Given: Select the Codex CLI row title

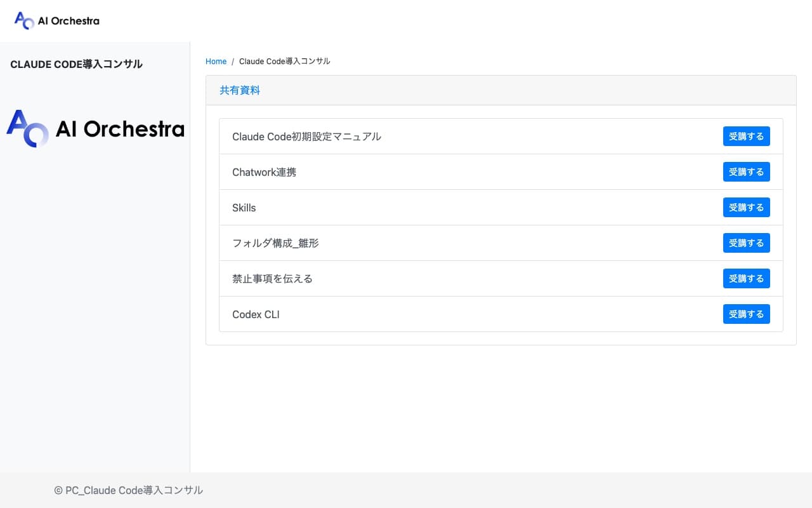Looking at the screenshot, I should tap(256, 314).
